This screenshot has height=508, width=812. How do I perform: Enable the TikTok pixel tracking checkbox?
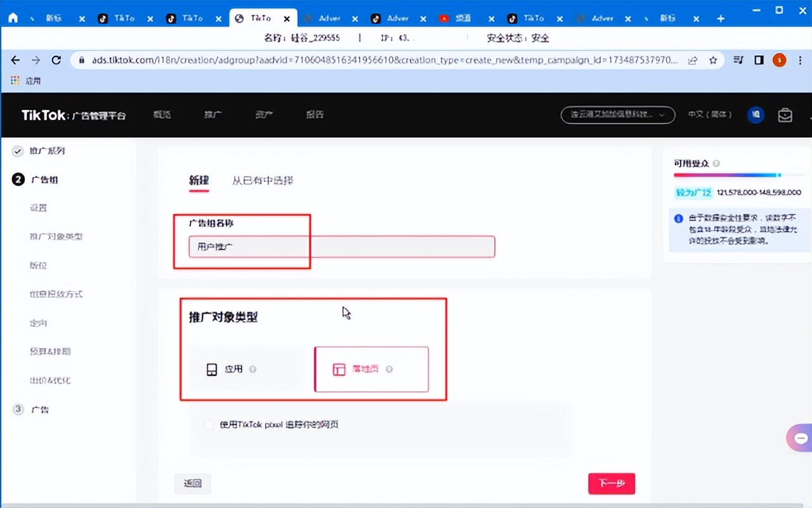click(x=209, y=424)
